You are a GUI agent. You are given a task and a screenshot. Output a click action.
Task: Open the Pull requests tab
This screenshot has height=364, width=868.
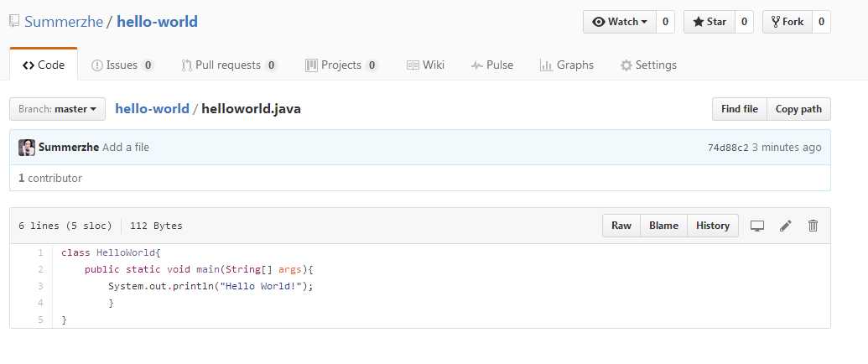click(229, 65)
